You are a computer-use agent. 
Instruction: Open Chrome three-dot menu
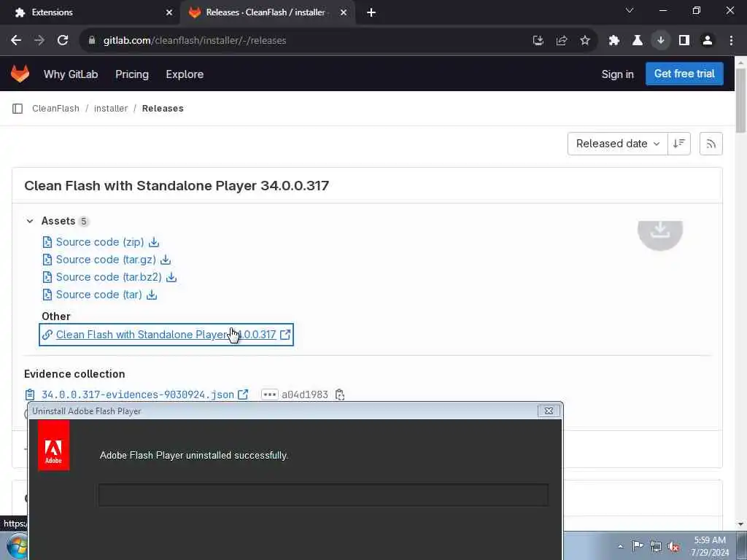[x=731, y=41]
